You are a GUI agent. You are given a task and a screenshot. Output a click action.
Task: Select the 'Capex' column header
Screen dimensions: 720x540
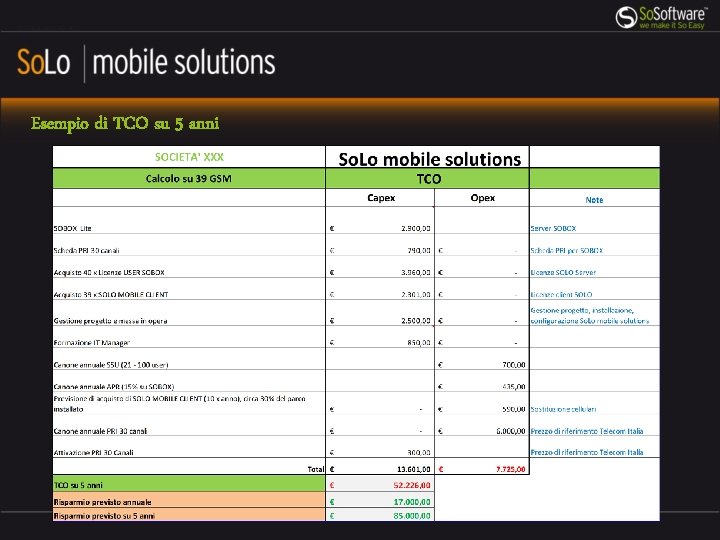(381, 198)
